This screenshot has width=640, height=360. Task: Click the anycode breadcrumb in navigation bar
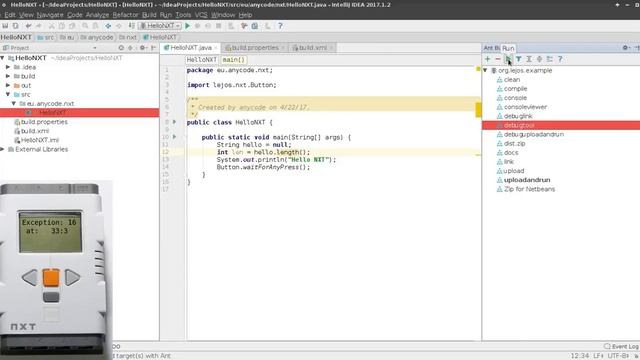click(97, 37)
